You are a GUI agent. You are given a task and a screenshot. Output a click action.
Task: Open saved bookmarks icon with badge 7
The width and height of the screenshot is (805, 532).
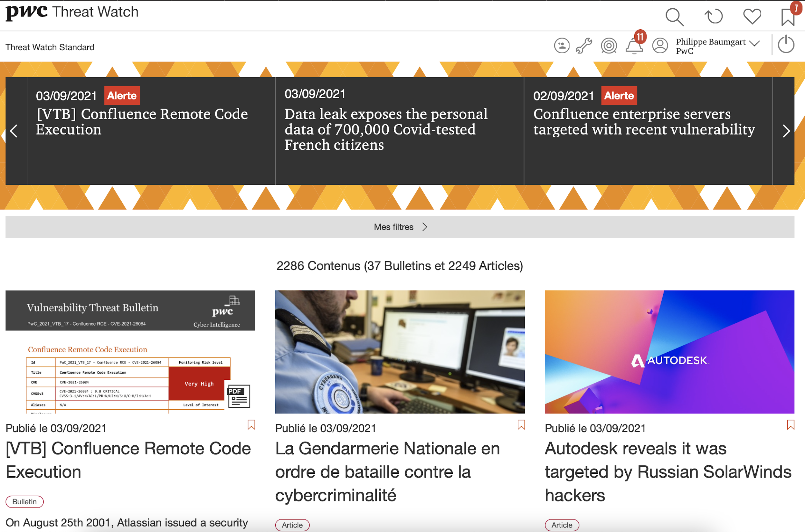788,17
